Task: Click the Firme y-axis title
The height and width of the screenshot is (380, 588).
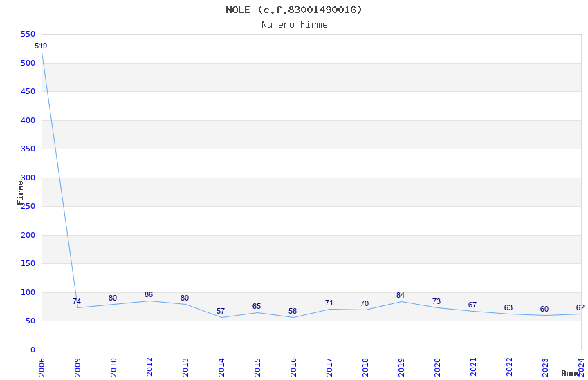Action: coord(20,193)
